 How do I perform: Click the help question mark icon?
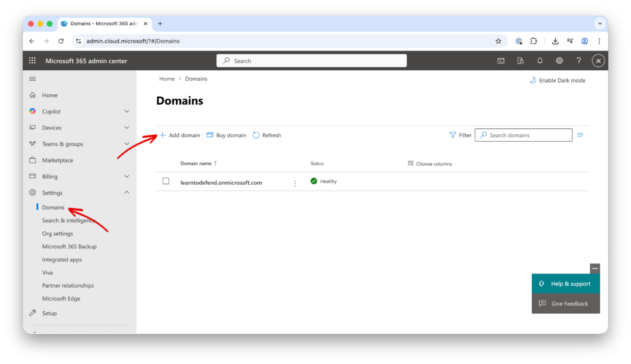(x=579, y=61)
